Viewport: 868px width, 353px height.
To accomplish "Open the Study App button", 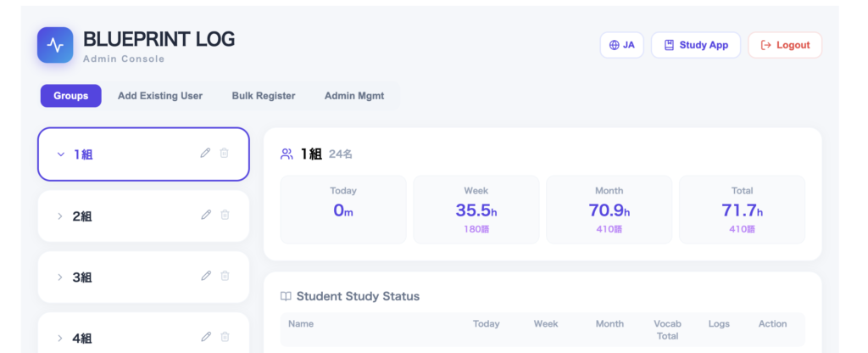I will coord(696,45).
